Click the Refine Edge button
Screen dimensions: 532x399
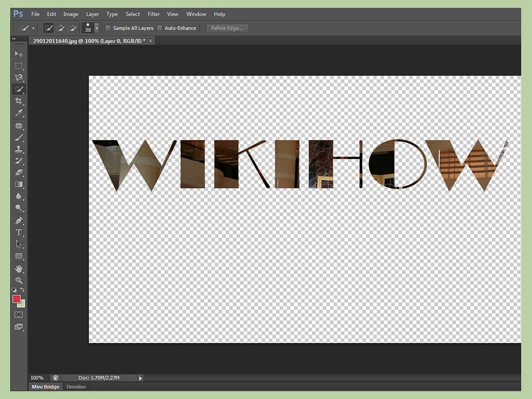click(227, 28)
